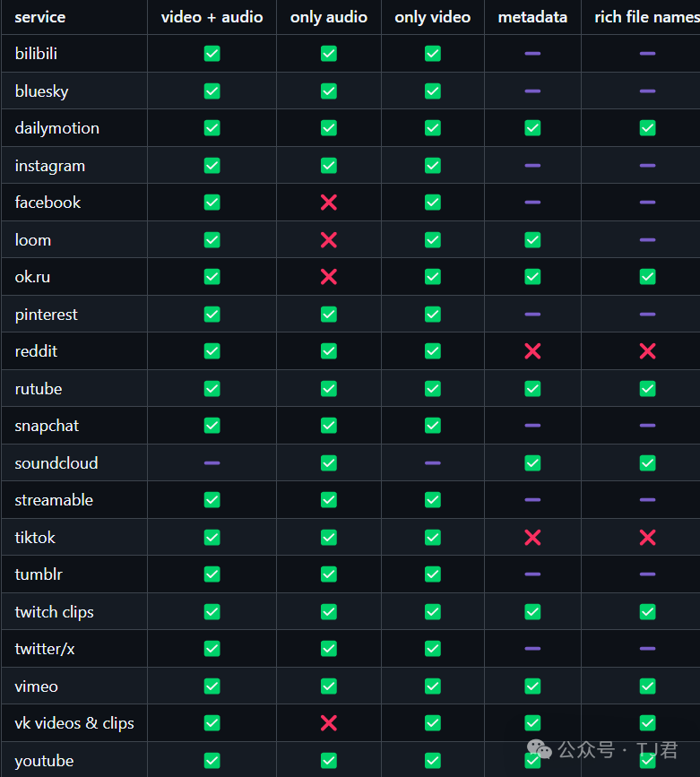Click the twitch clips rich file names checkmark
Screen dimensions: 700x777
[x=647, y=612]
